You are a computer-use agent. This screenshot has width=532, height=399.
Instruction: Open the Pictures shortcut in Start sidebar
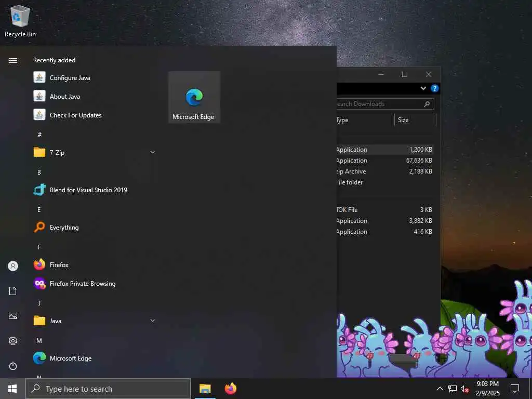pos(13,316)
